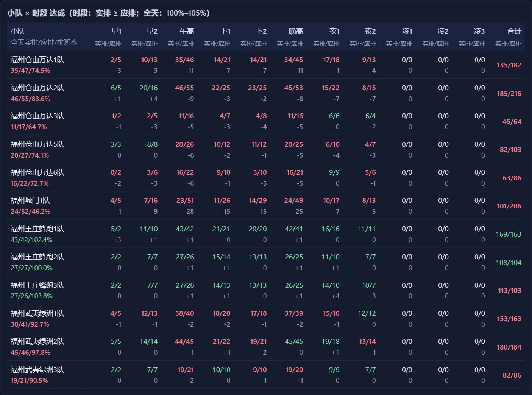Click the 合计 column header
The width and height of the screenshot is (532, 395).
pyautogui.click(x=514, y=31)
